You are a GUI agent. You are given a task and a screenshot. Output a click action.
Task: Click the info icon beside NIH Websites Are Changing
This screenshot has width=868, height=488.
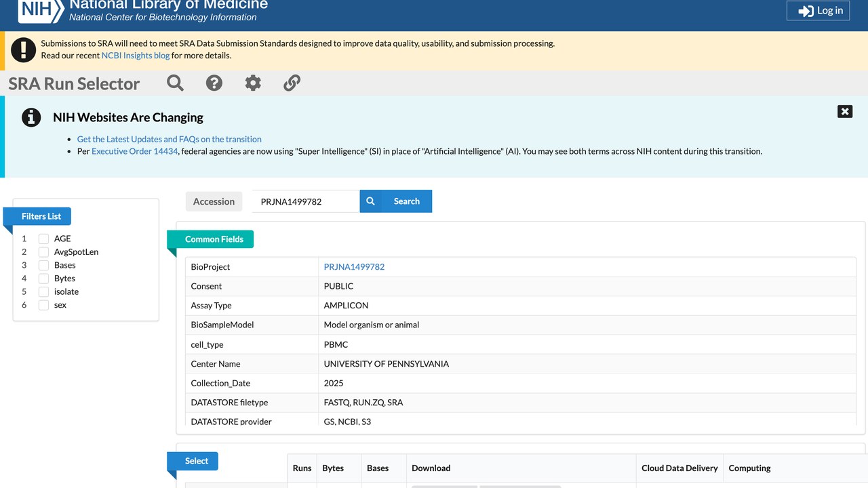tap(31, 117)
